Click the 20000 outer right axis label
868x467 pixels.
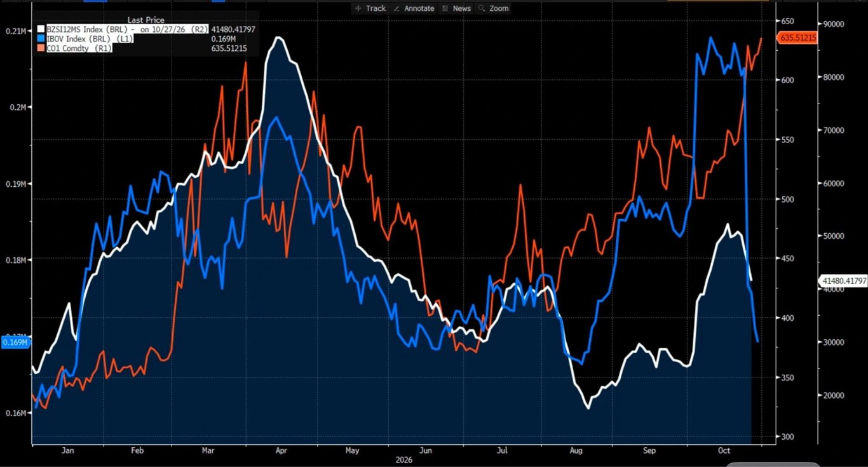[833, 395]
